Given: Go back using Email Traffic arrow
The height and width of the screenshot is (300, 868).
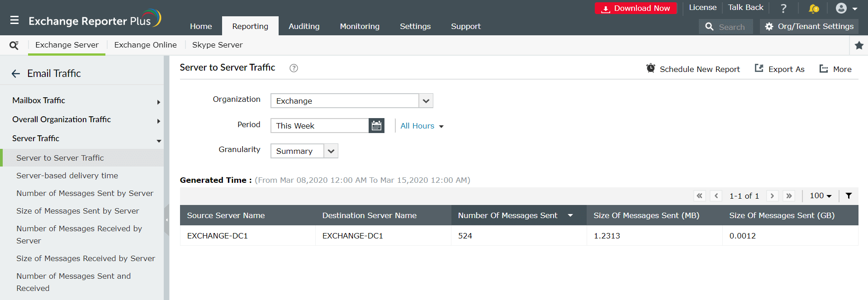Looking at the screenshot, I should coord(16,74).
